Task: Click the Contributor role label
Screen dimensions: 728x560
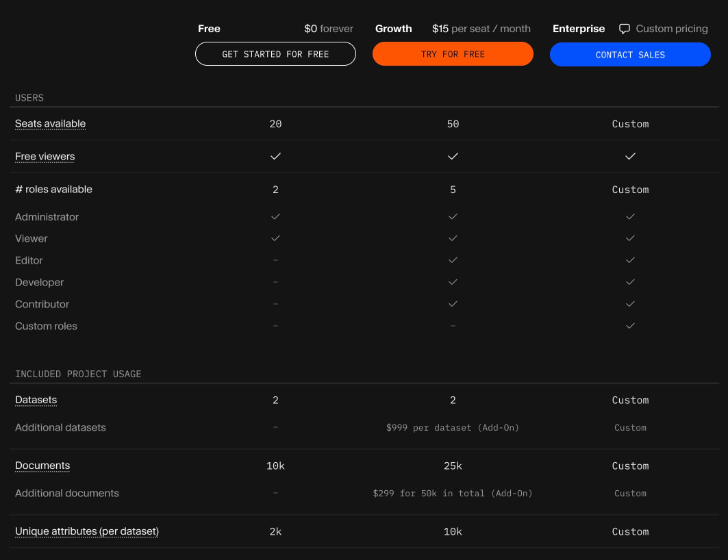Action: [x=42, y=305]
